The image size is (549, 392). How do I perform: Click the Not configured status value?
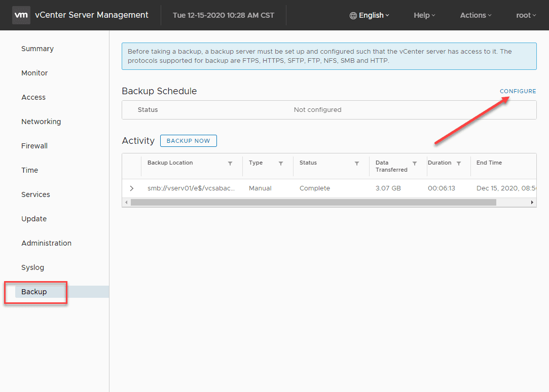pyautogui.click(x=317, y=110)
